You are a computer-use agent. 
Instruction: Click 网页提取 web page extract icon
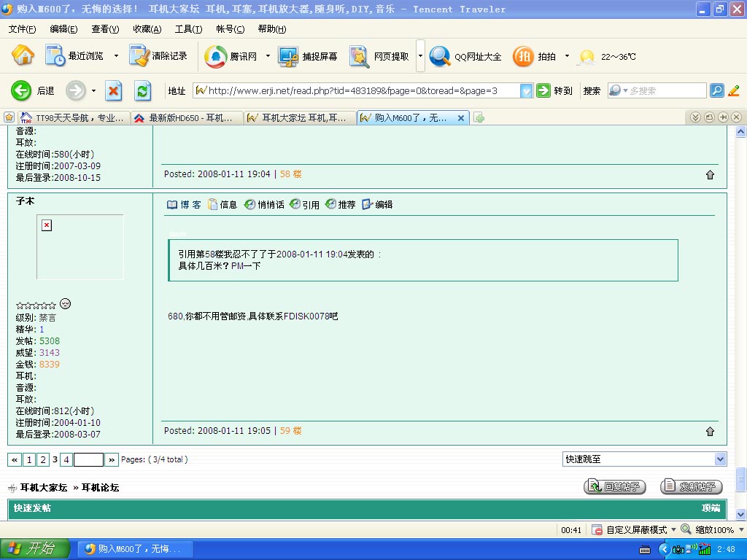pos(359,57)
